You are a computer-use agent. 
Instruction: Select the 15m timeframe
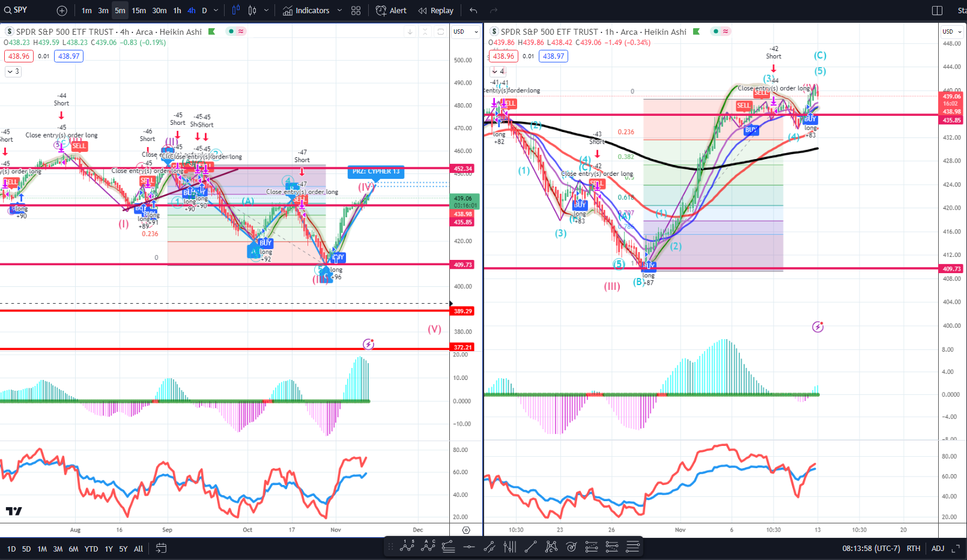coord(139,11)
